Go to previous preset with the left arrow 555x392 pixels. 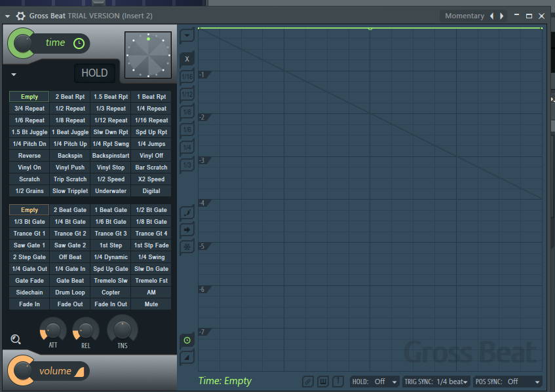[491, 16]
